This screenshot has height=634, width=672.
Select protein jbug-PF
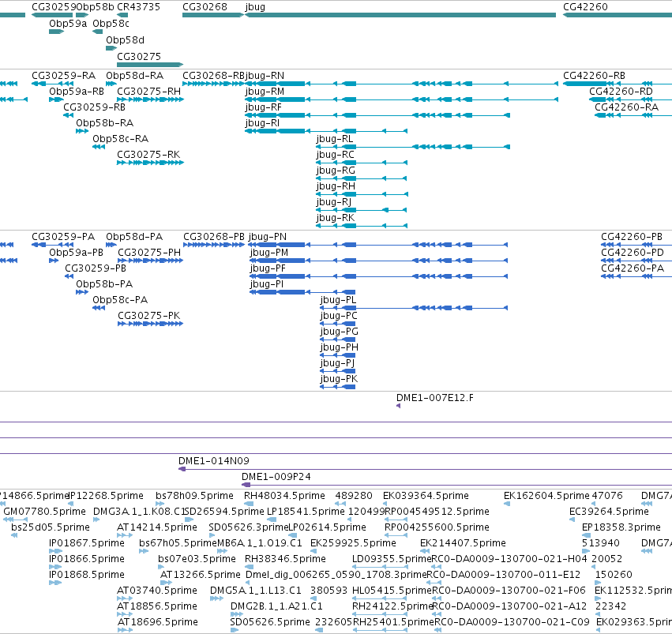268,268
